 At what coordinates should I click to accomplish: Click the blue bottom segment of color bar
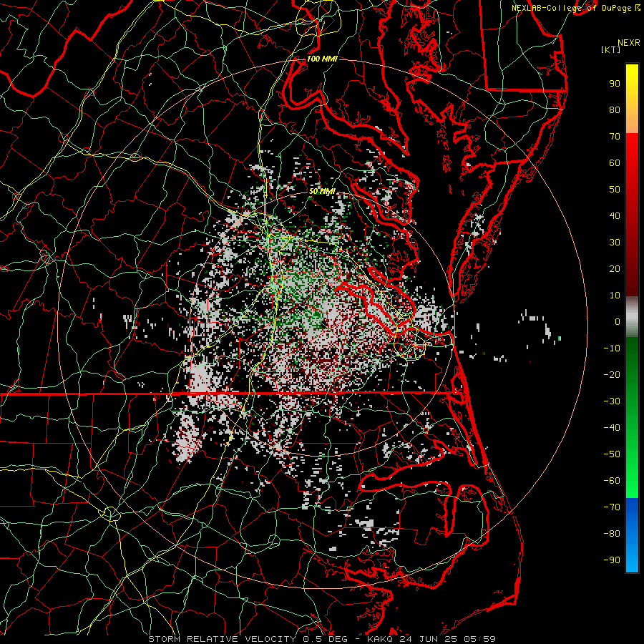click(x=632, y=535)
